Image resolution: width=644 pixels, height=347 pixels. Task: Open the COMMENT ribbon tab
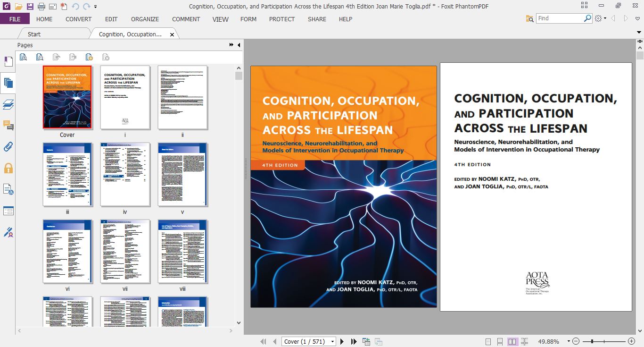pyautogui.click(x=186, y=19)
